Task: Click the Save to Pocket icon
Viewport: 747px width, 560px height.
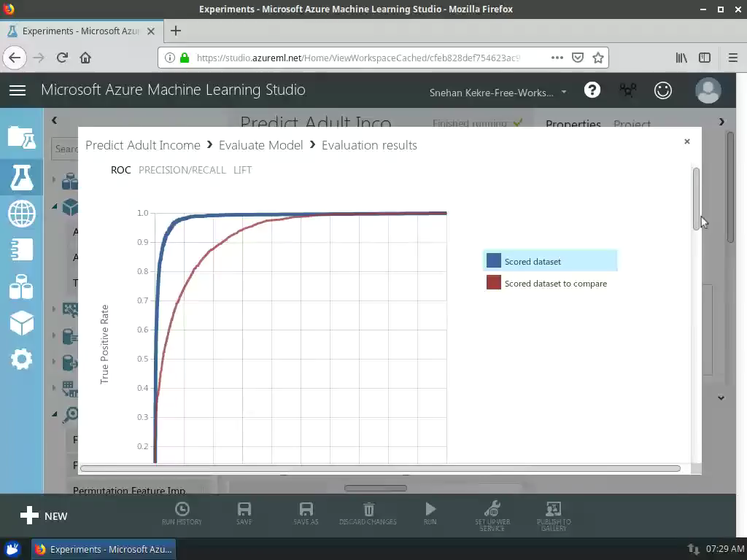Action: pos(578,58)
